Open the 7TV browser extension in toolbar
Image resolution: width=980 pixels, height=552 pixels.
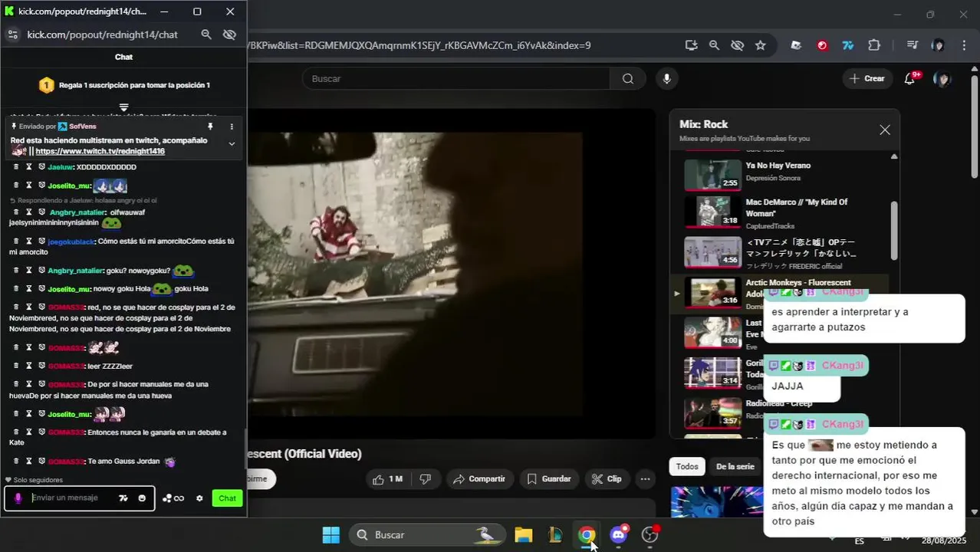pyautogui.click(x=848, y=45)
